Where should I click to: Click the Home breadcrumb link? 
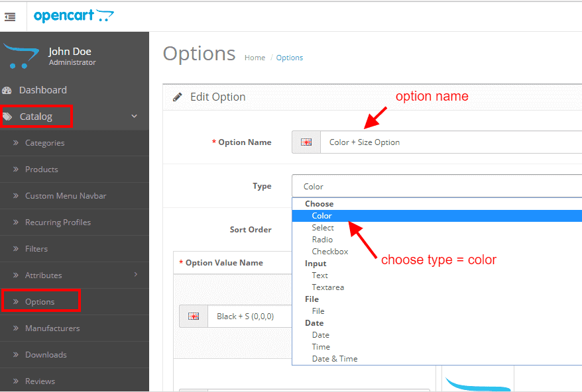click(x=255, y=58)
